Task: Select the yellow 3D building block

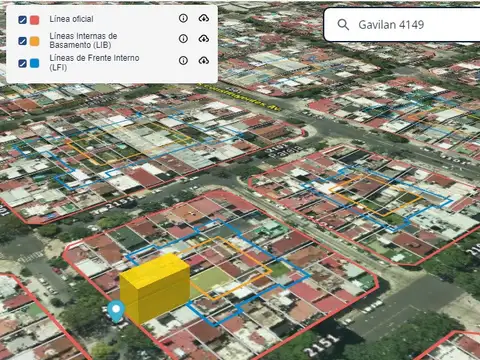Action: 155,287
